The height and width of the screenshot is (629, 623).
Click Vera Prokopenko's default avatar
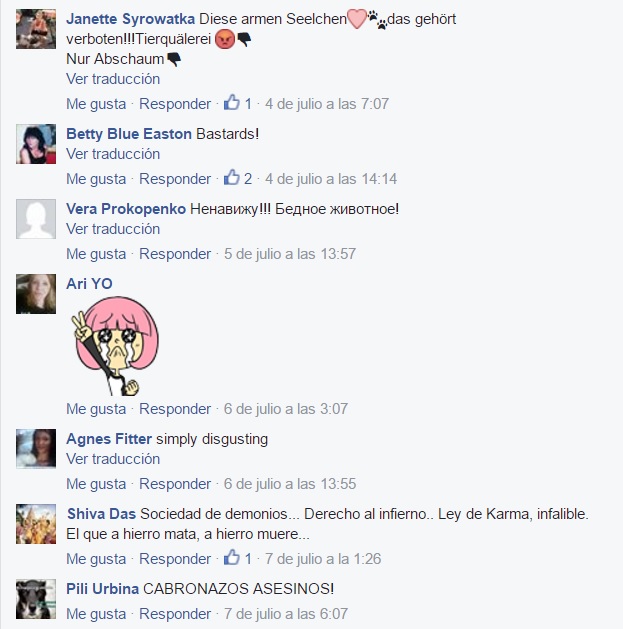pyautogui.click(x=36, y=219)
